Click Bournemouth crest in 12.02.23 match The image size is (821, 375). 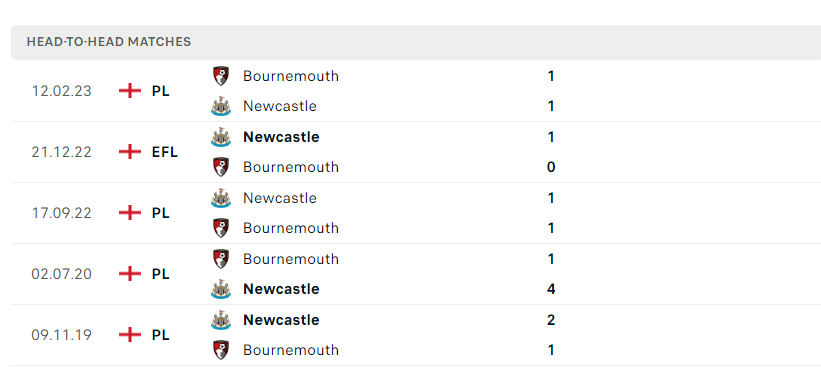click(221, 76)
